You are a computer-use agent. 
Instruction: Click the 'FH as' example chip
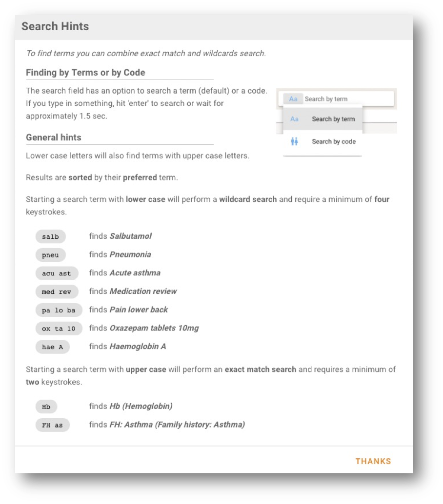52,425
